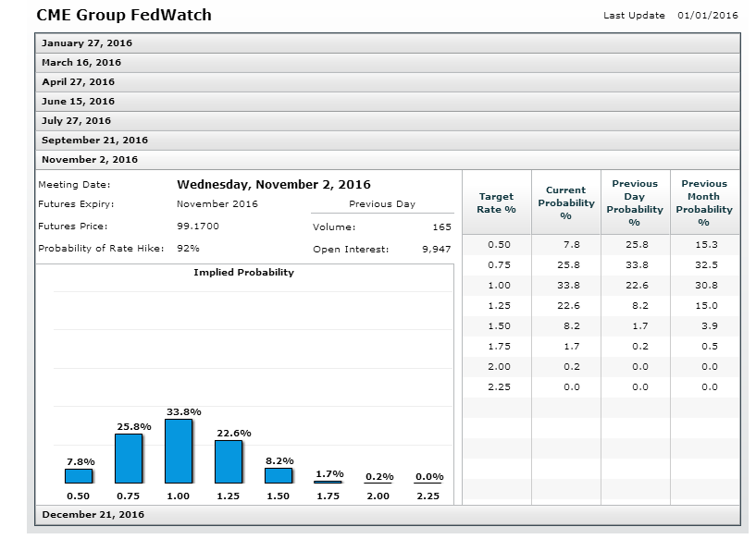Click the 33.8% label above the chart bar
The width and height of the screenshot is (756, 539).
tap(184, 411)
